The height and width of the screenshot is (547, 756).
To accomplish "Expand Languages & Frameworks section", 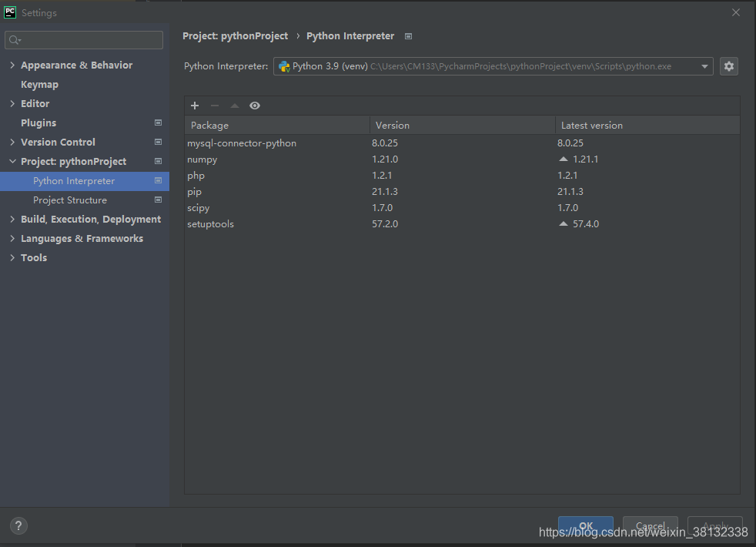I will coord(12,239).
